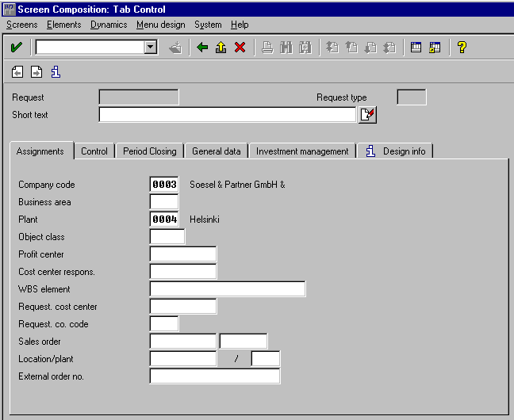Click the red X Cancel icon

240,48
